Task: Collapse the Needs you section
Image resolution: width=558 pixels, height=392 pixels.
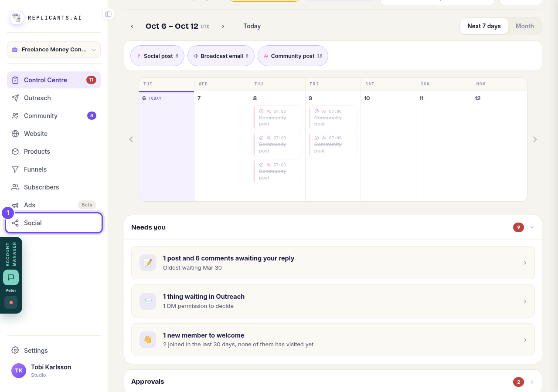Action: coord(532,227)
